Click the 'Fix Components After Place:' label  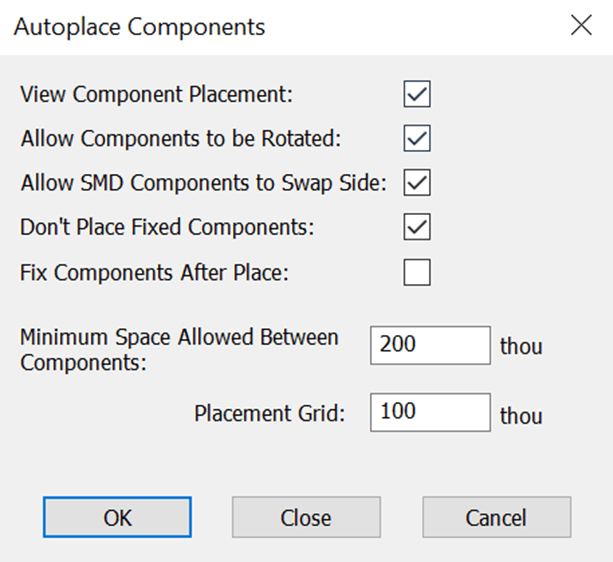pos(154,272)
